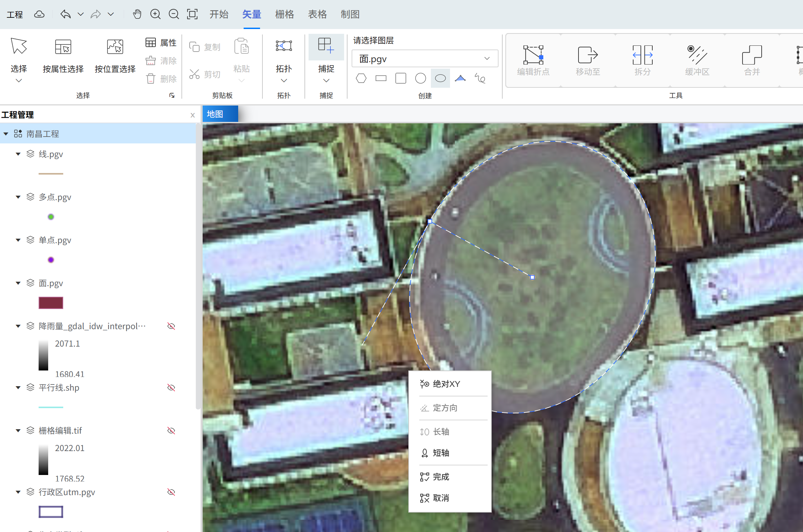Click the 面.pgv dark red swatch
Image resolution: width=803 pixels, height=532 pixels.
[x=51, y=303]
